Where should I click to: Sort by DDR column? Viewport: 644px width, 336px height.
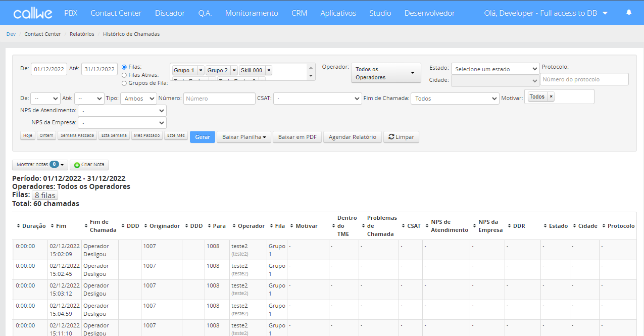click(516, 226)
